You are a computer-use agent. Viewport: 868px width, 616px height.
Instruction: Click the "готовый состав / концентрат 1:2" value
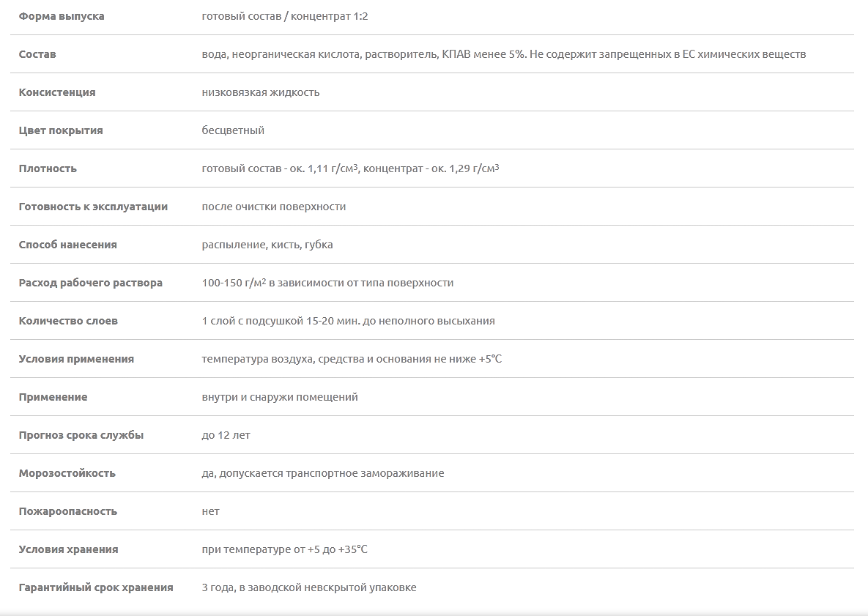(x=285, y=16)
